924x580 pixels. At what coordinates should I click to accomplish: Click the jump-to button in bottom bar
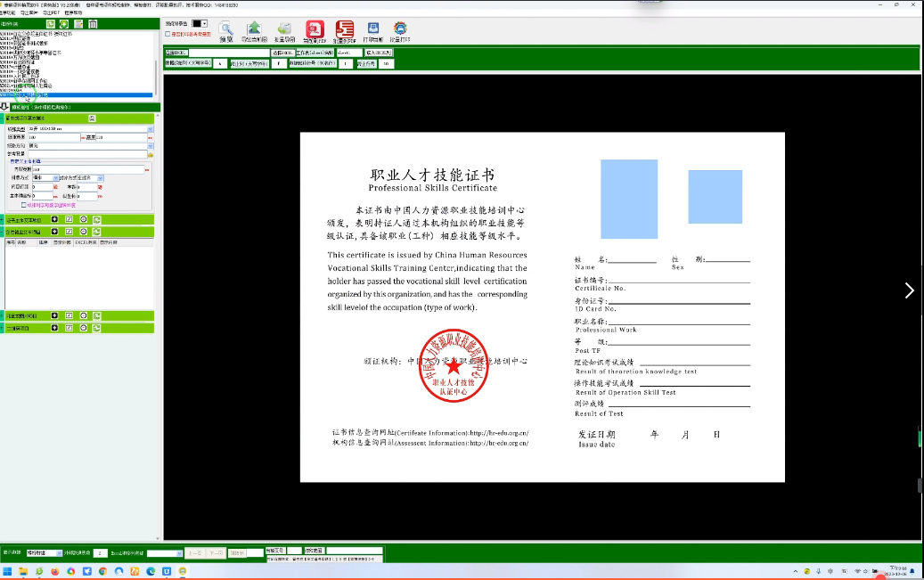coord(237,553)
